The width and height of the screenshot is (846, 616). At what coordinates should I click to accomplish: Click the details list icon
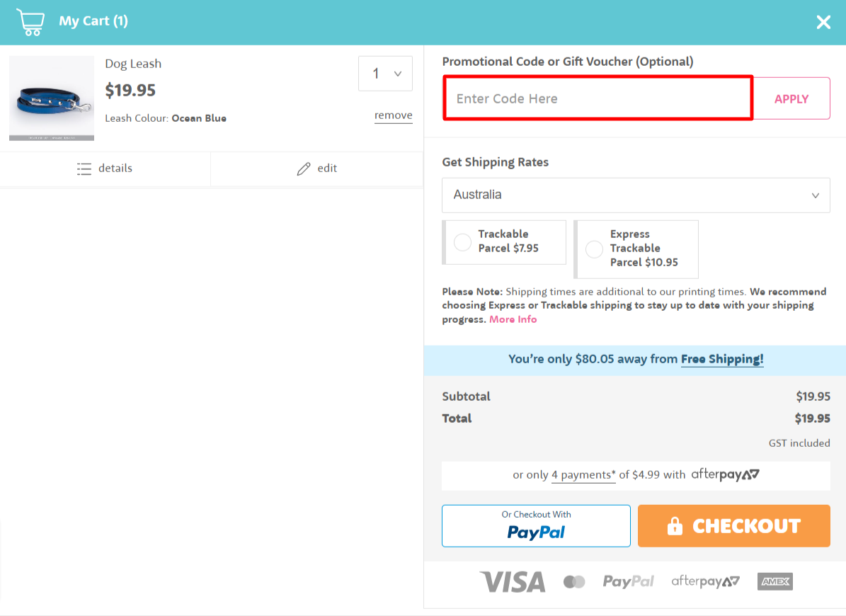[84, 169]
